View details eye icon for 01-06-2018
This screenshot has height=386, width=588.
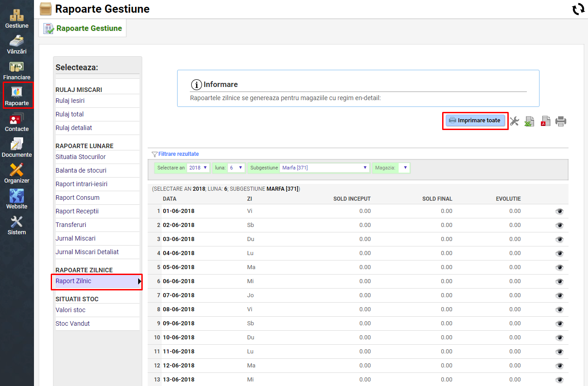559,211
